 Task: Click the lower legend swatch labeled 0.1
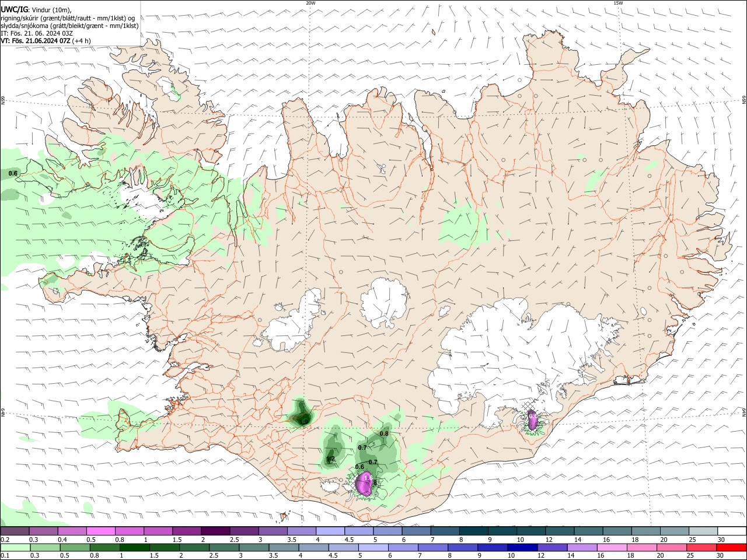(x=16, y=547)
